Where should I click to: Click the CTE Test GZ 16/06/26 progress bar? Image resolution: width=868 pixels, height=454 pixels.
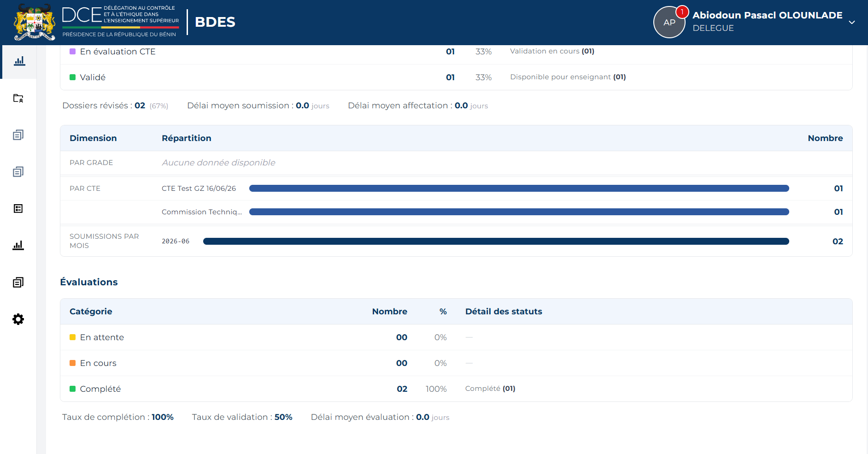[519, 189]
